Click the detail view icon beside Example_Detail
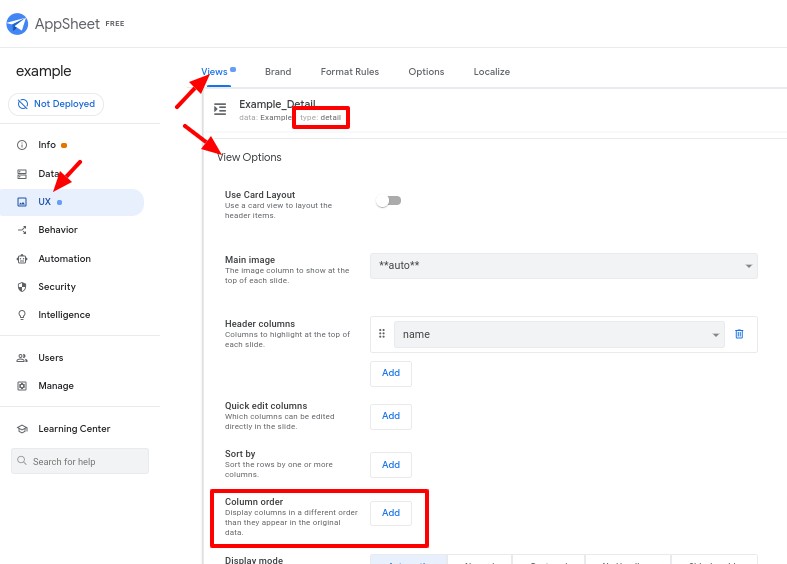 point(220,109)
